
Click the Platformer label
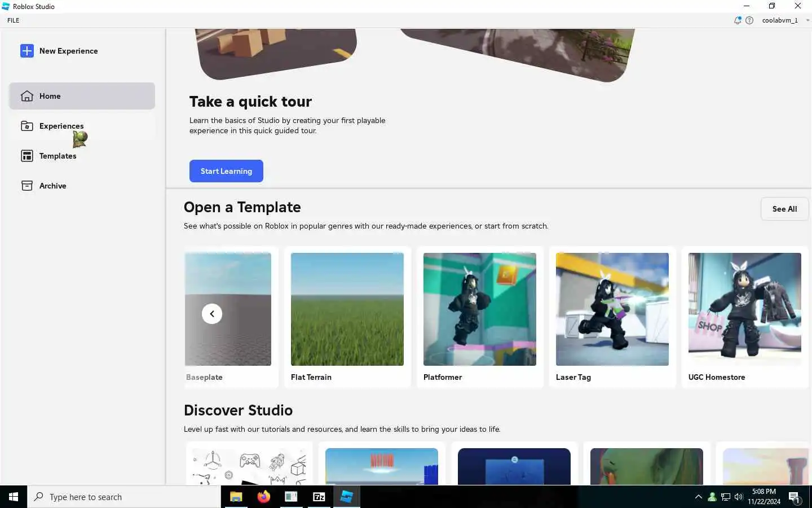(443, 377)
